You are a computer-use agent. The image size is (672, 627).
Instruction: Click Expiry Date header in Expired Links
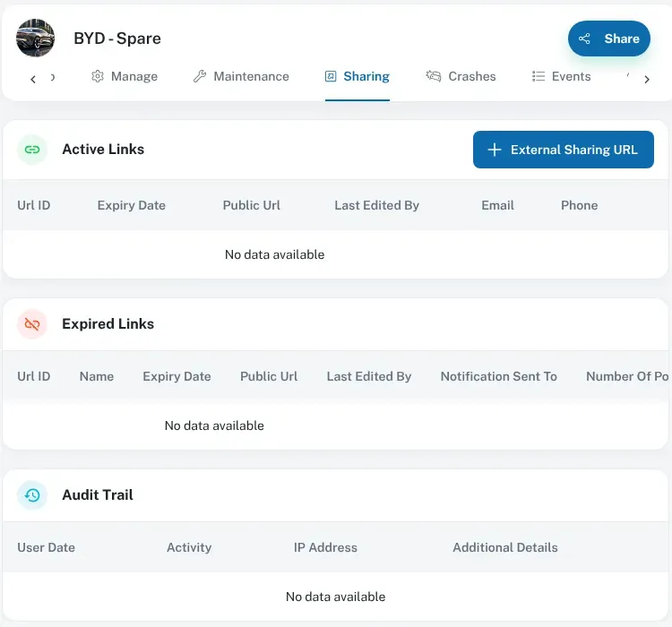coord(177,376)
